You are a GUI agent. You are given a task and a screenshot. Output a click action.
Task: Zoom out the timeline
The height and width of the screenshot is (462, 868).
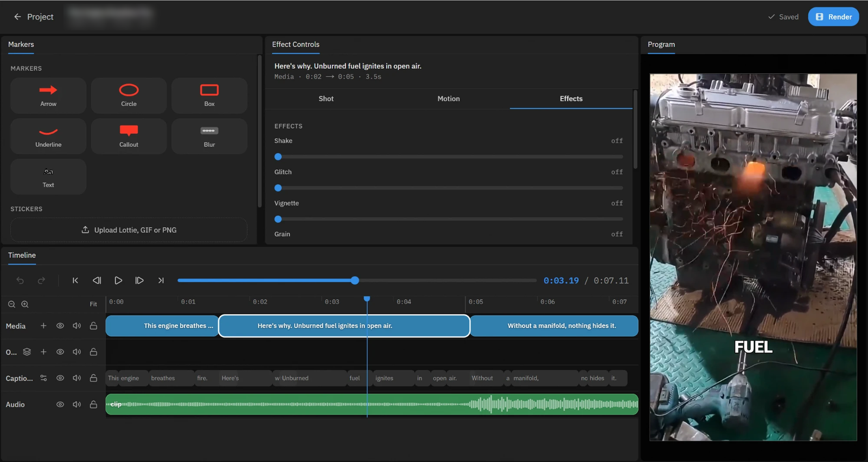(11, 304)
